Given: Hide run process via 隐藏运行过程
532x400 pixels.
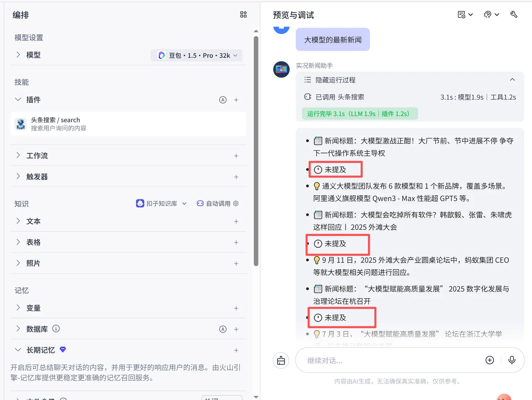Looking at the screenshot, I should pyautogui.click(x=336, y=80).
